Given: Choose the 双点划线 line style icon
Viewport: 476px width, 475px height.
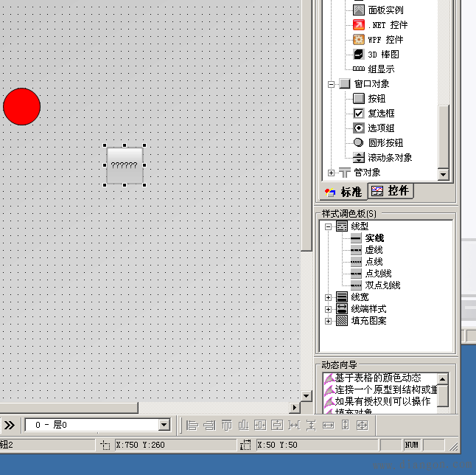Looking at the screenshot, I should point(356,285).
